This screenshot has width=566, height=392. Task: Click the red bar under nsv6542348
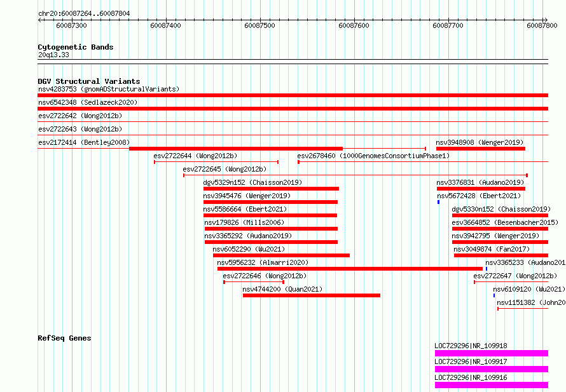tap(293, 109)
